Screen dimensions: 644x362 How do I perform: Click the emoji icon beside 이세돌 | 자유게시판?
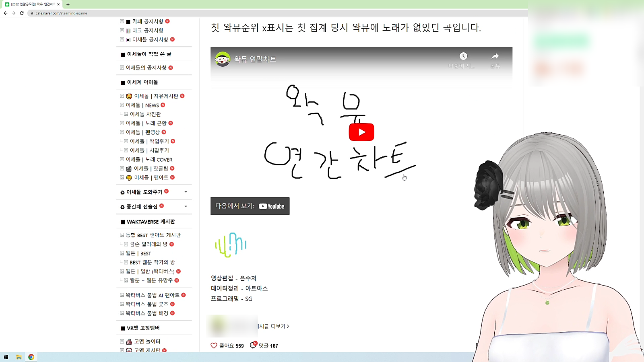click(129, 96)
